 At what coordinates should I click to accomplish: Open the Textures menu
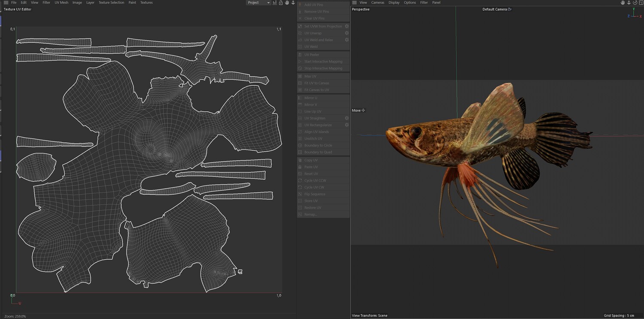(146, 3)
